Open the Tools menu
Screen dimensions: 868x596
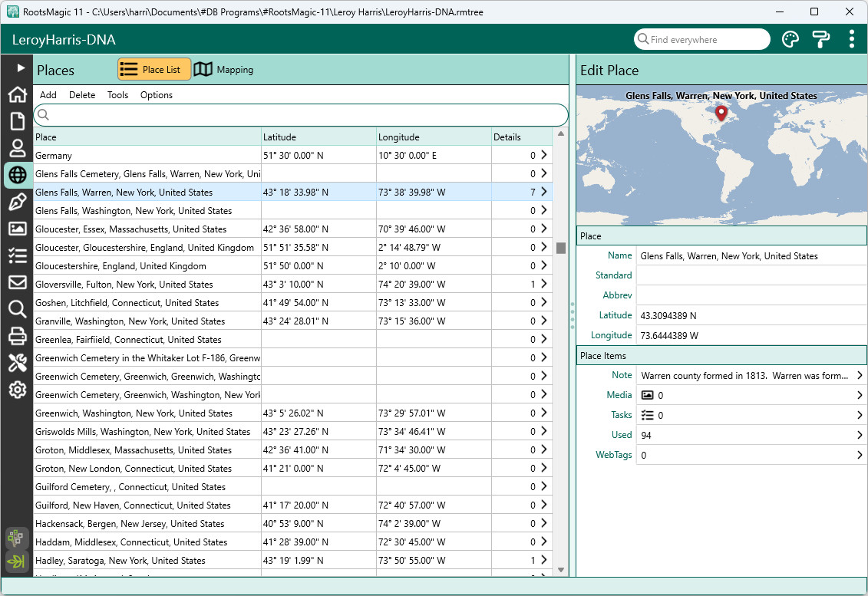point(117,94)
